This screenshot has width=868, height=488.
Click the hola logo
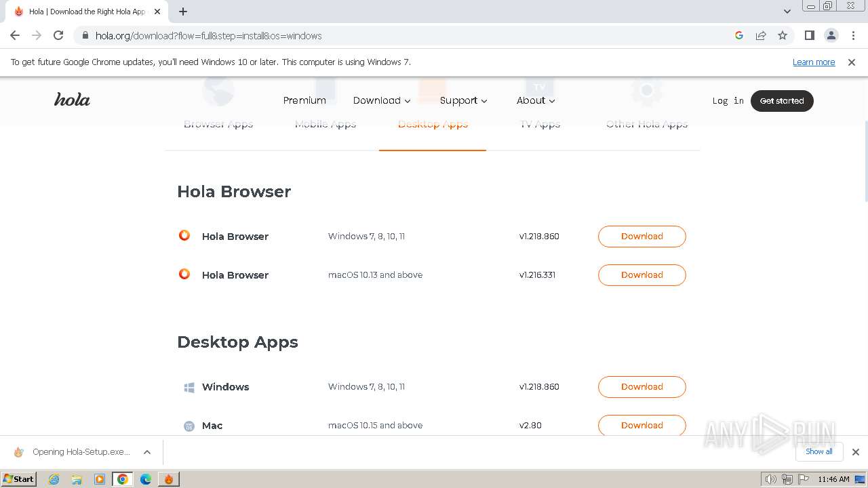coord(72,100)
